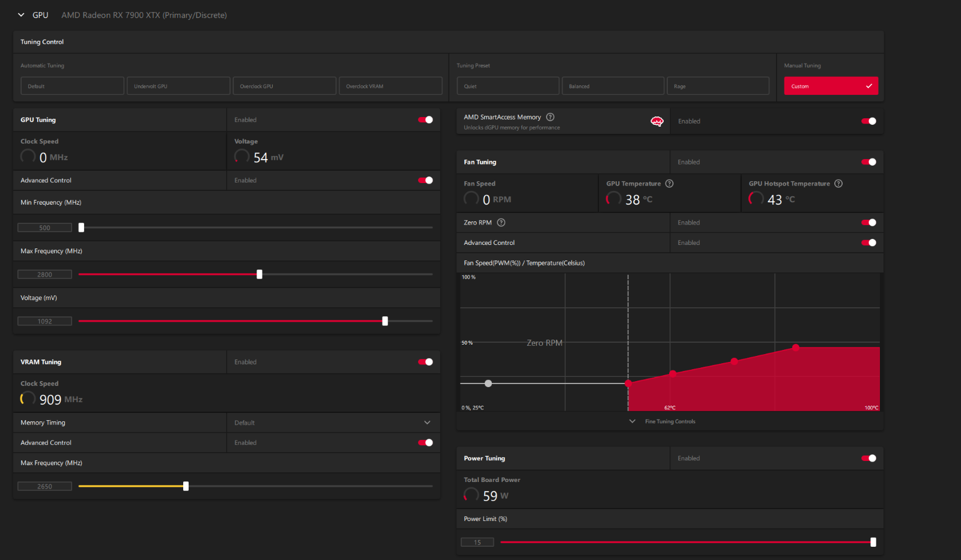Click Fan Speed gauge icon
The image size is (961, 560).
tap(471, 199)
